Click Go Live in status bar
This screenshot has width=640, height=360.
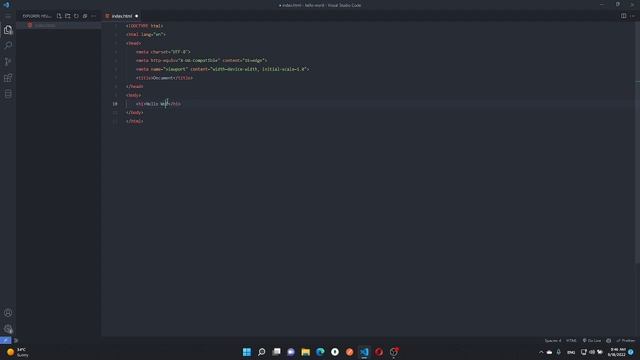[591, 340]
